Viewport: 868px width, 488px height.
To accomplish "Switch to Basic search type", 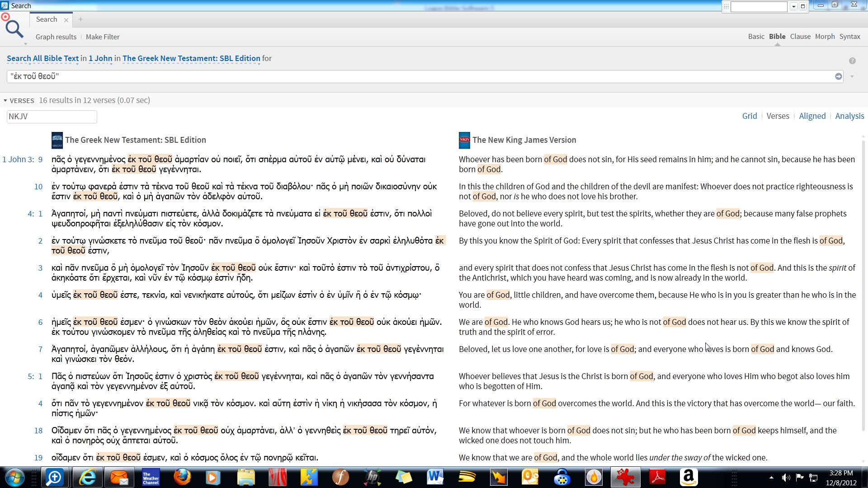I will pos(756,37).
